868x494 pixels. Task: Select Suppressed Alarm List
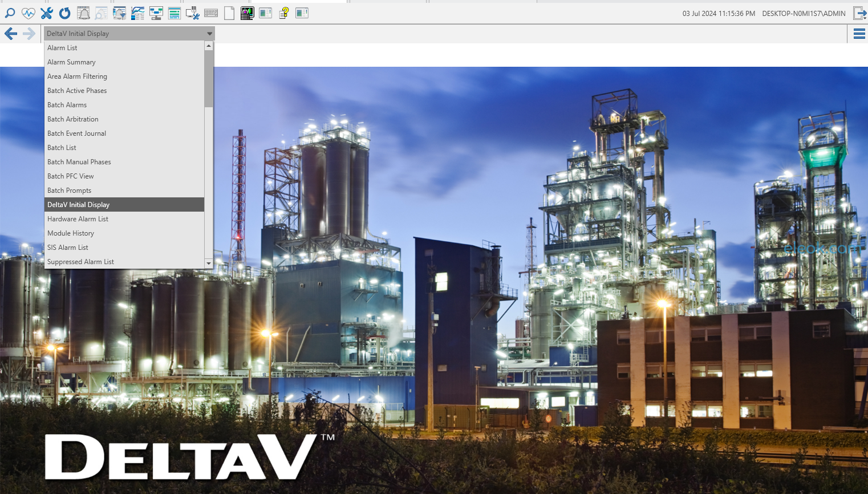[x=124, y=262]
